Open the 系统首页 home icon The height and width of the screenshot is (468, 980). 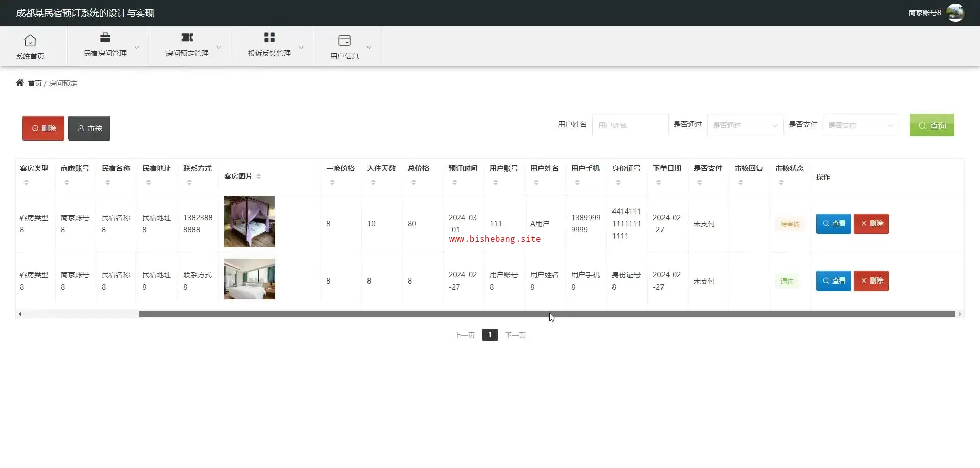click(30, 40)
